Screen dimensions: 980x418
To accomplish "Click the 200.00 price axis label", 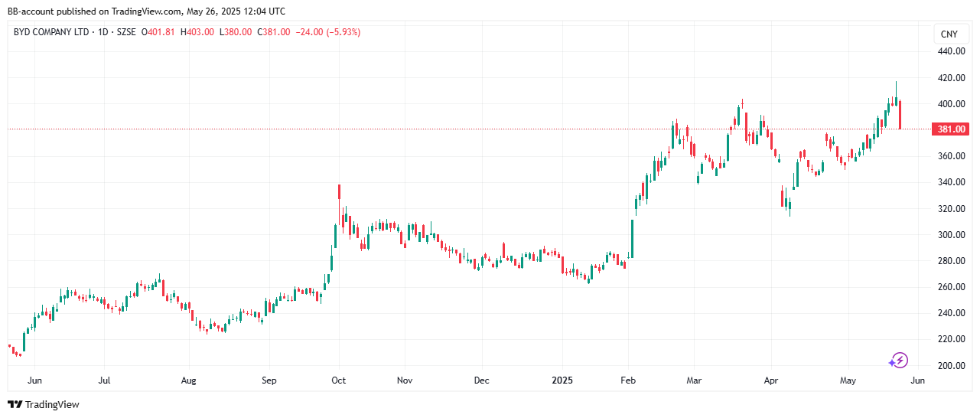I will point(953,365).
